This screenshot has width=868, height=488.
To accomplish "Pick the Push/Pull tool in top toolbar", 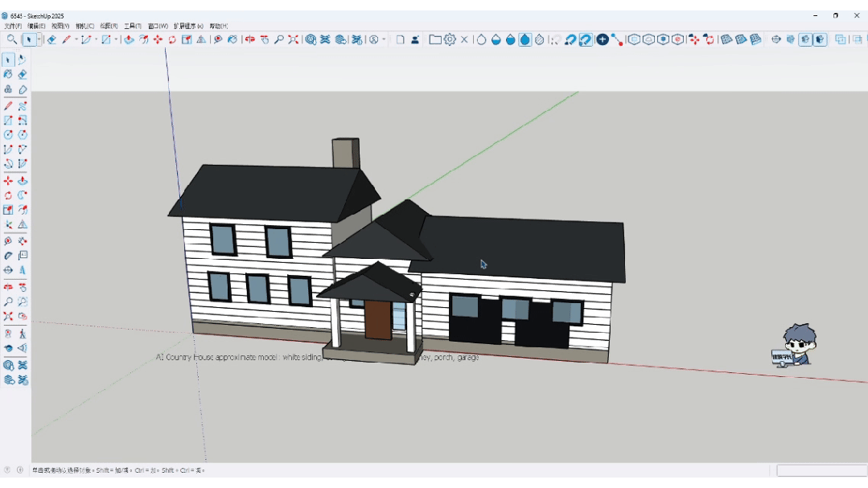I will (129, 40).
